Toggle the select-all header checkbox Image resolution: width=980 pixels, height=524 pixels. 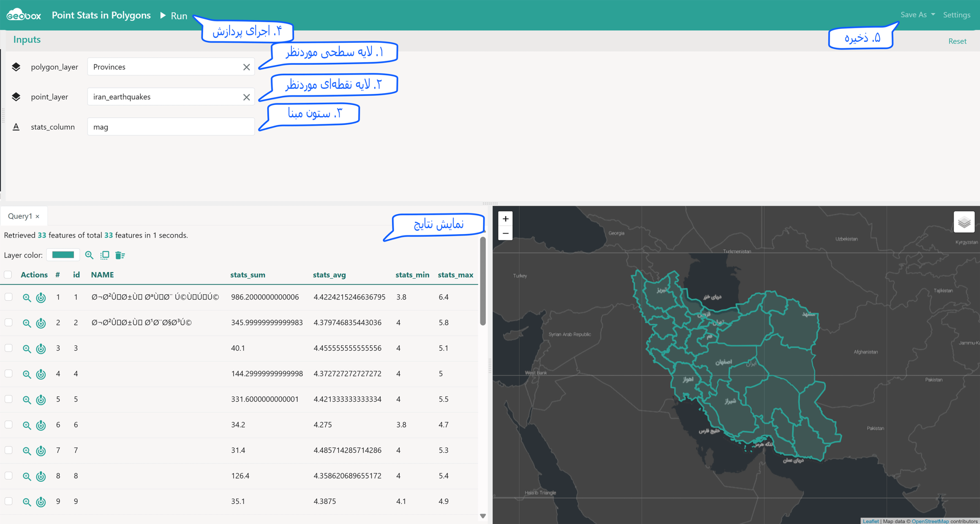point(8,275)
